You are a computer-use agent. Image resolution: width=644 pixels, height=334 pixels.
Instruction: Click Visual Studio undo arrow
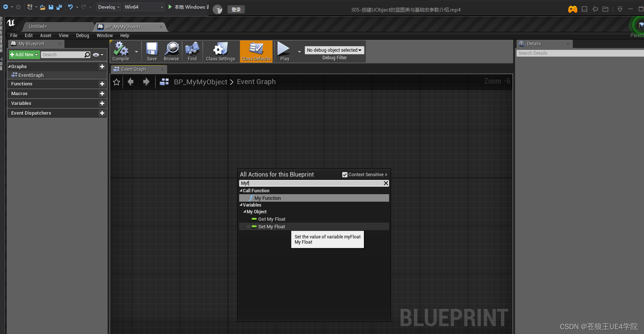70,7
